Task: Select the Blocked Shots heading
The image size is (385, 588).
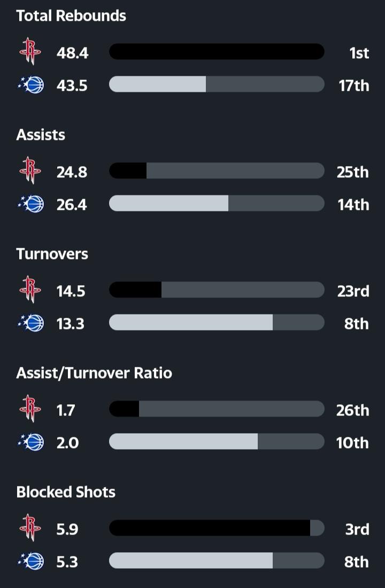Action: tap(66, 491)
